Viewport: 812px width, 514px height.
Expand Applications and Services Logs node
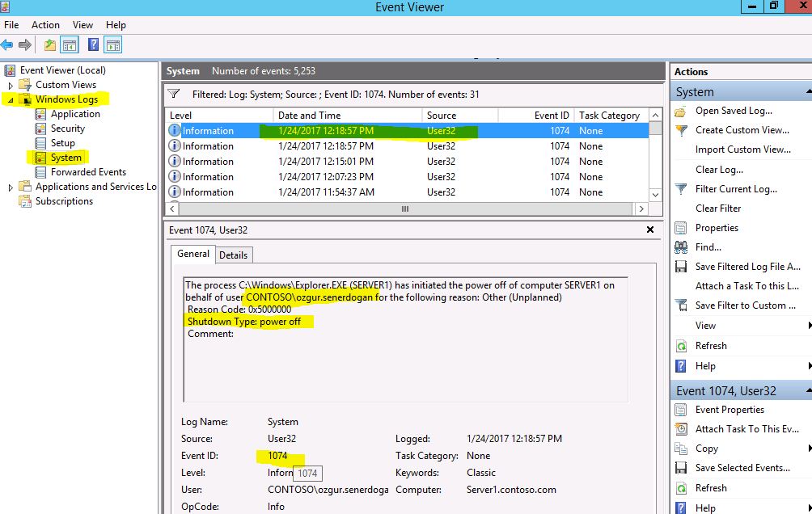[x=11, y=187]
